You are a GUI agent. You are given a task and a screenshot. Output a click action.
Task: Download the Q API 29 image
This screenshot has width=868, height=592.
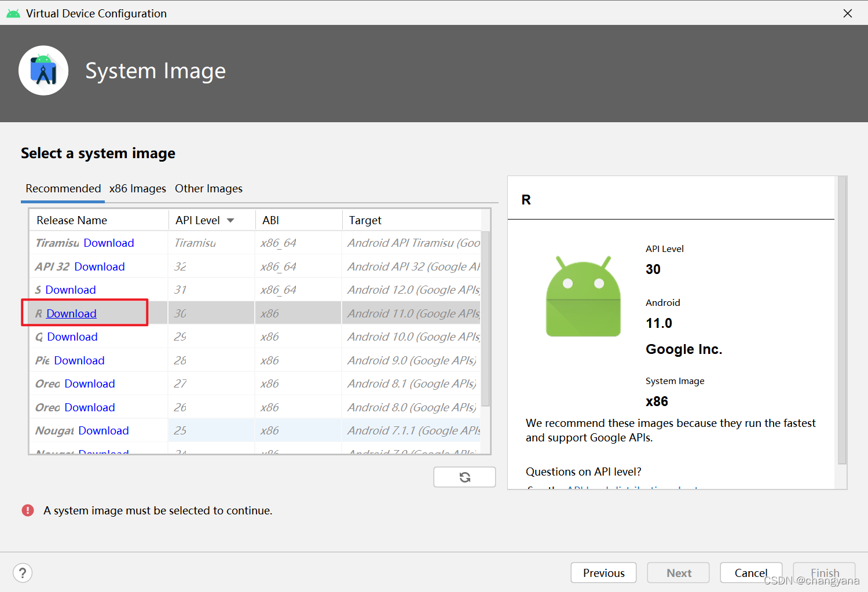[x=72, y=337]
